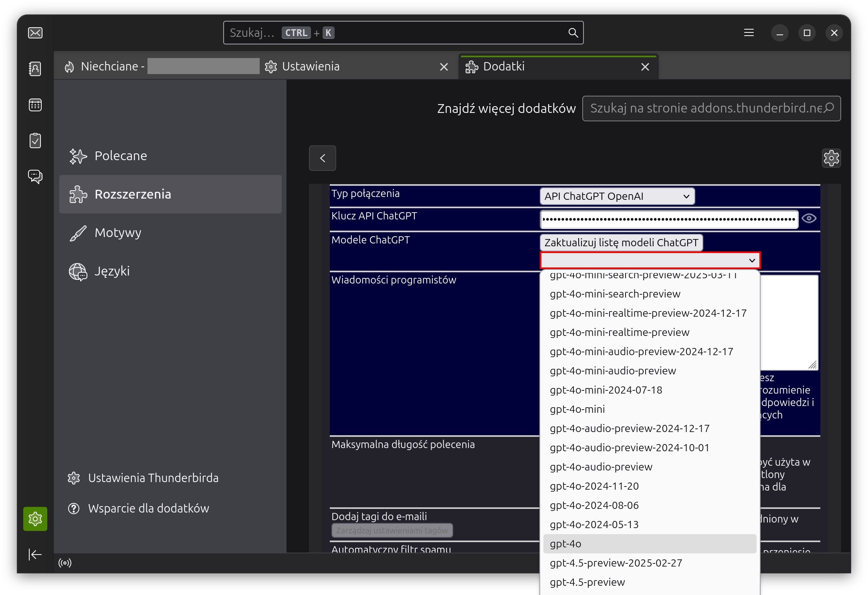This screenshot has width=868, height=595.
Task: Open the Tasks space icon
Action: pos(35,141)
